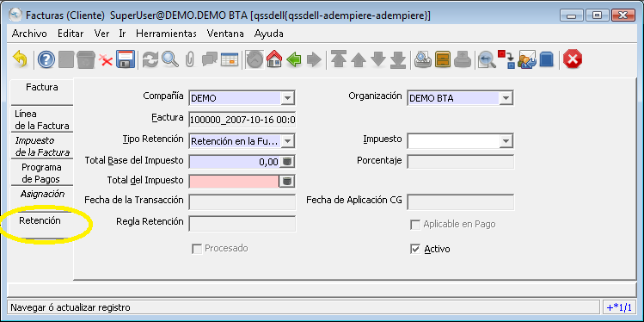Switch to the Factura tab
The width and height of the screenshot is (644, 322).
(42, 91)
